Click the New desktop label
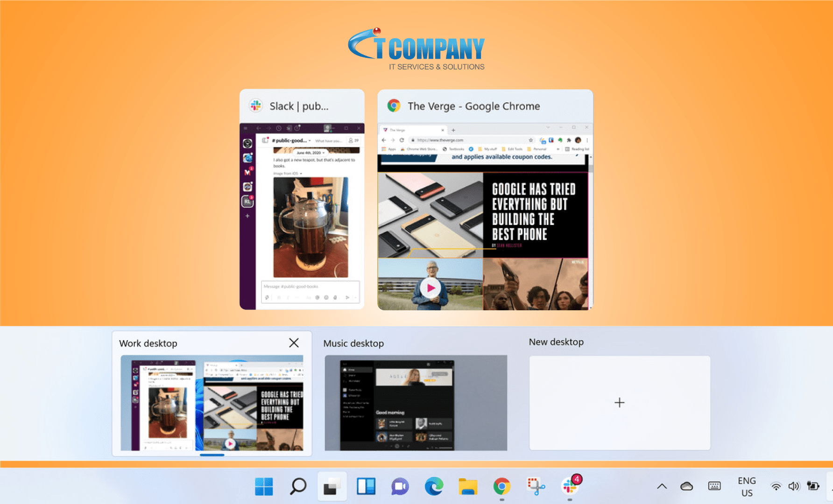Image resolution: width=833 pixels, height=504 pixels. click(x=556, y=342)
